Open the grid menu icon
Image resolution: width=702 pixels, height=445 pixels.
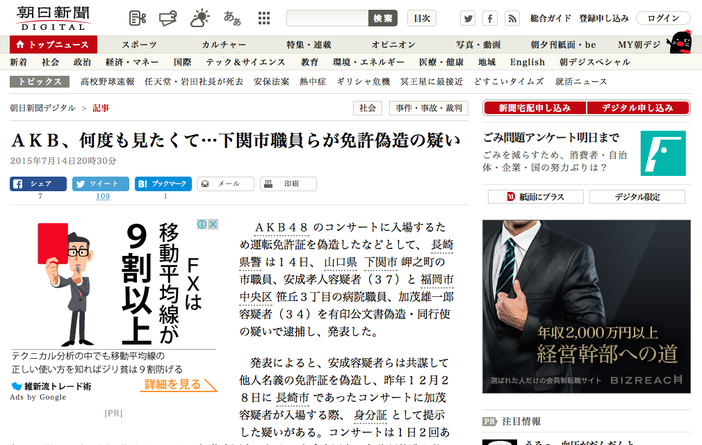[264, 18]
